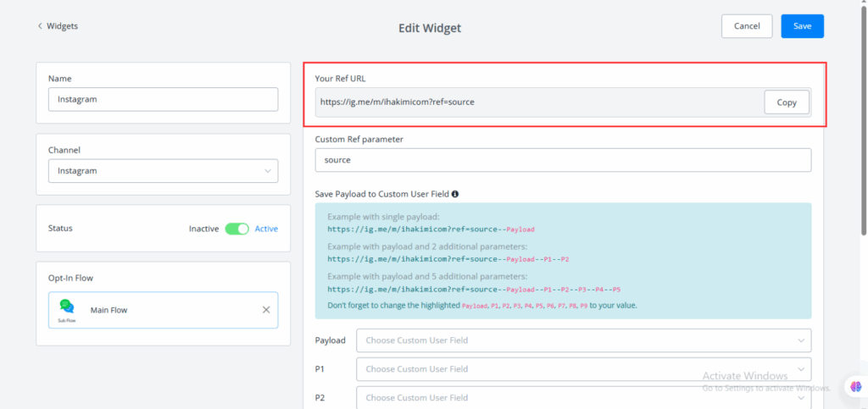Click into the Name input field
868x409 pixels.
pos(163,99)
